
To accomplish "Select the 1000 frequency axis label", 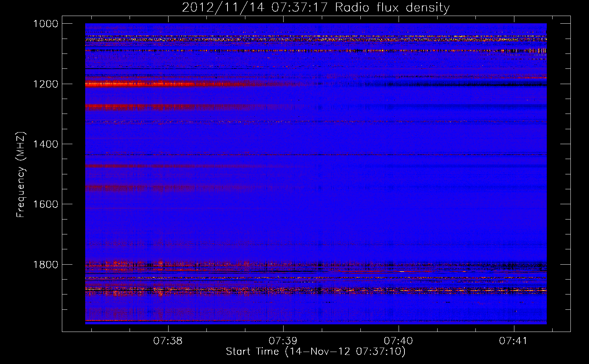I will tap(46, 24).
